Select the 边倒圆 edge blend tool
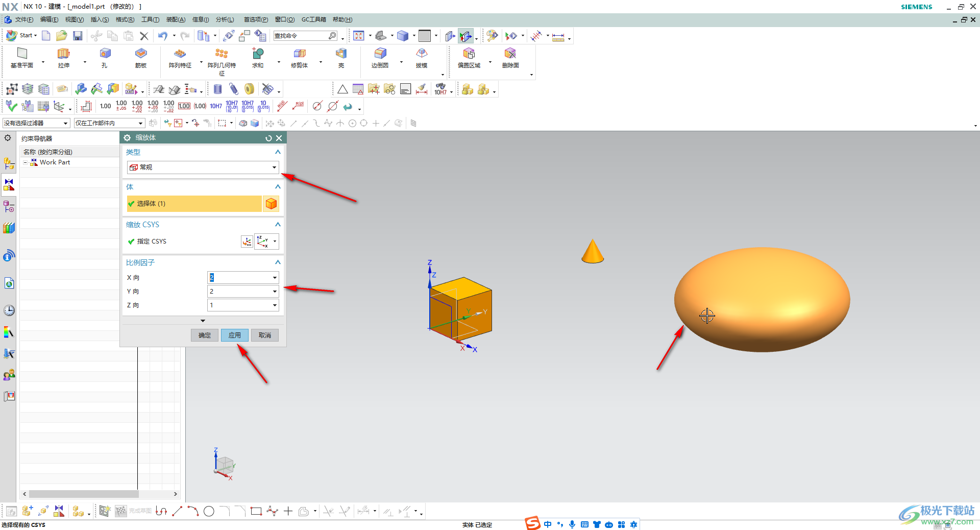The height and width of the screenshot is (530, 980). 380,58
